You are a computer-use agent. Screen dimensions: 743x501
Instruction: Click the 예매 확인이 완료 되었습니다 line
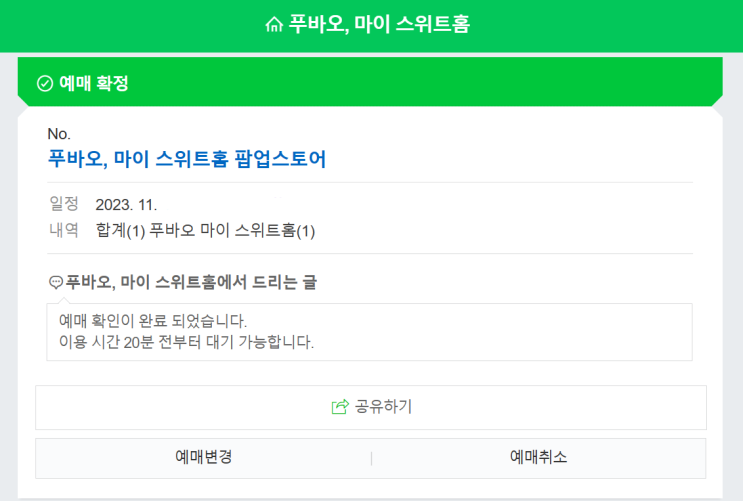point(153,322)
